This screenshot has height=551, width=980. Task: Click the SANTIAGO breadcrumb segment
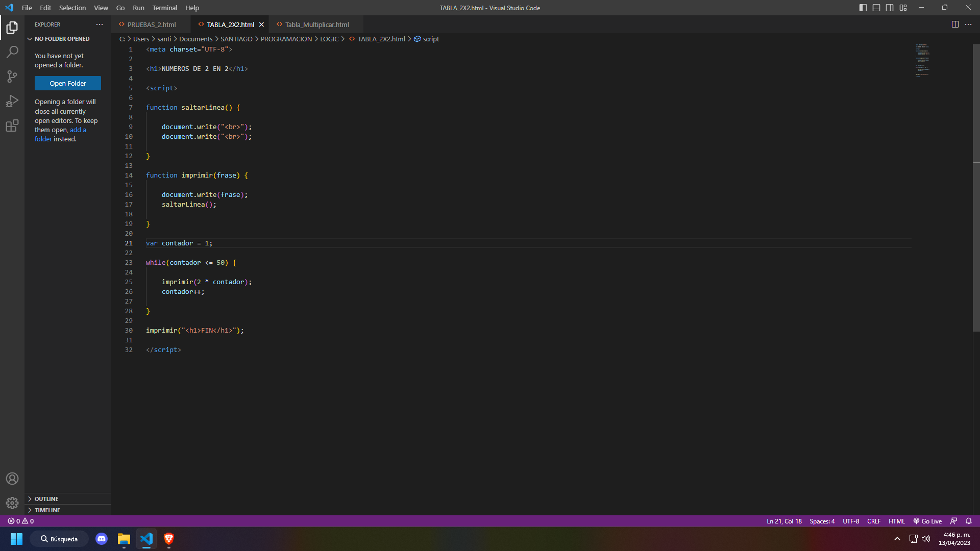coord(236,39)
